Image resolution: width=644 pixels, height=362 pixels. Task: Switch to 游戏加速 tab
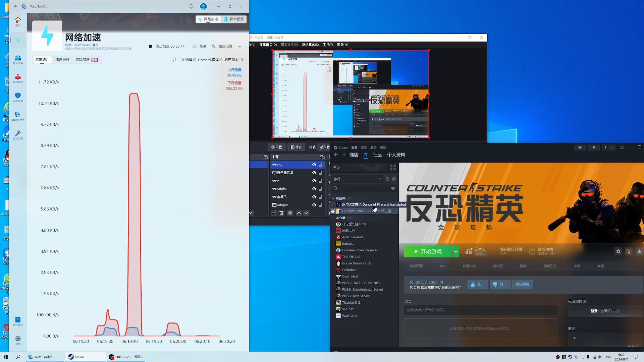(87, 60)
